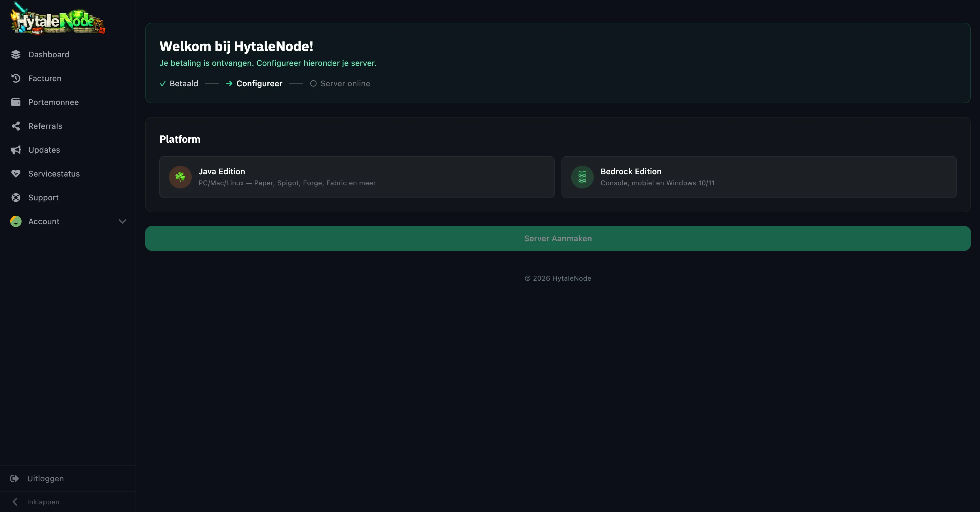Click the Support lifebuoy icon

click(x=16, y=198)
